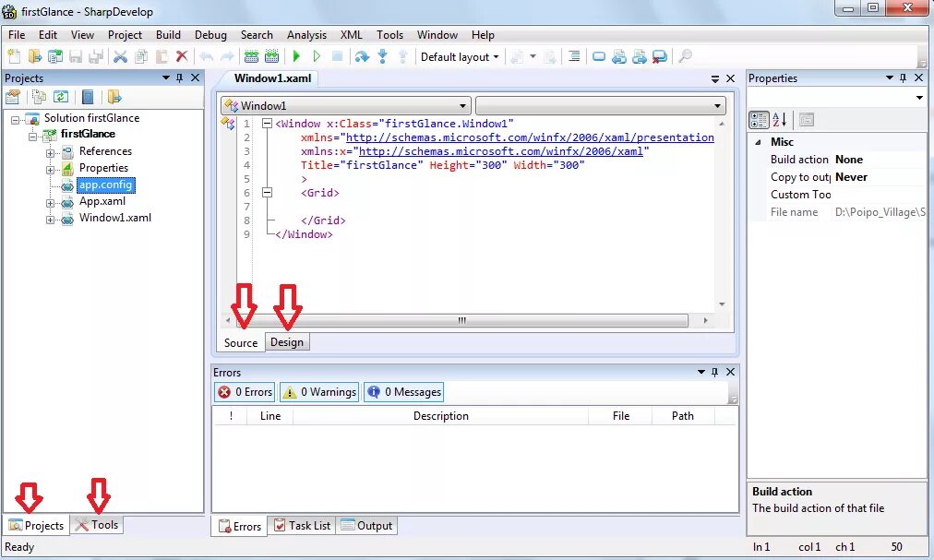Viewport: 934px width, 560px height.
Task: Toggle the 0 Warnings filter
Action: 319,392
